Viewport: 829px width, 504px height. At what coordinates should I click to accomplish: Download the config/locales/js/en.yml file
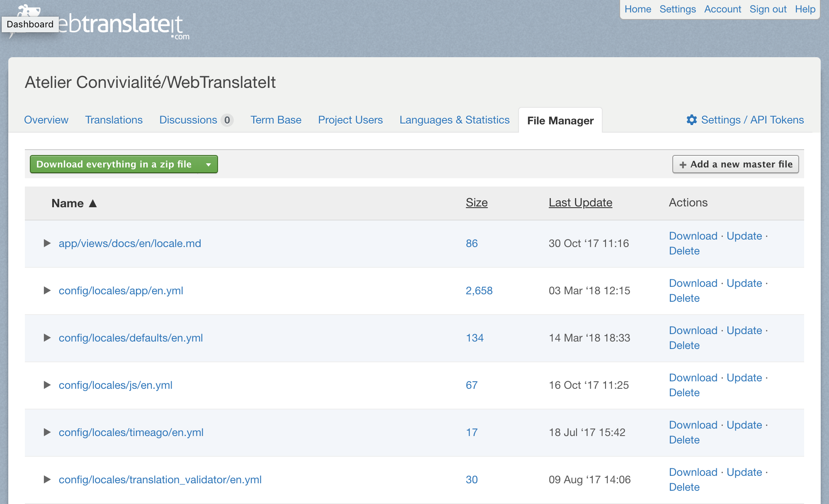pyautogui.click(x=693, y=378)
